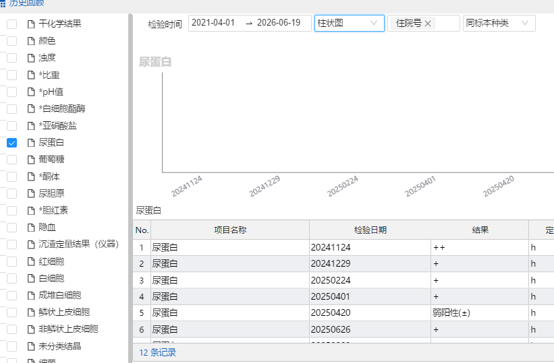Viewport: 554px width, 363px height.
Task: Click the file icon beside 沉渣定量结果（仪器）
Action: [x=31, y=245]
